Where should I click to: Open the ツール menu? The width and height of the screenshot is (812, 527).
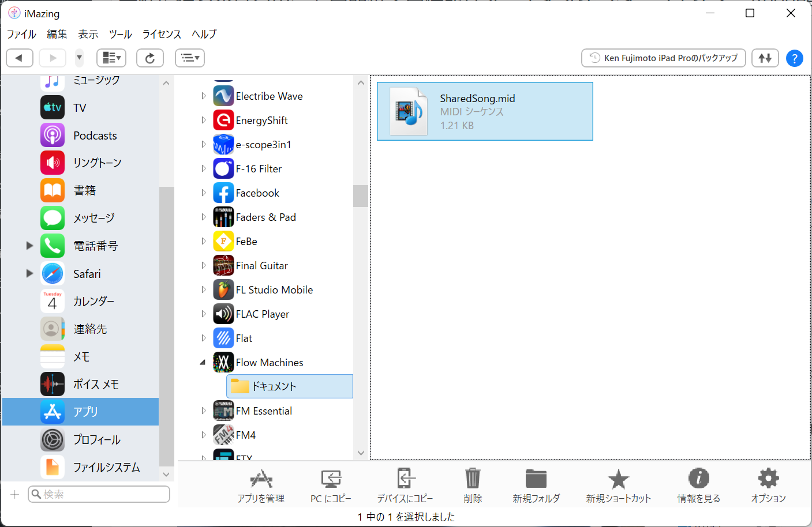(x=121, y=35)
